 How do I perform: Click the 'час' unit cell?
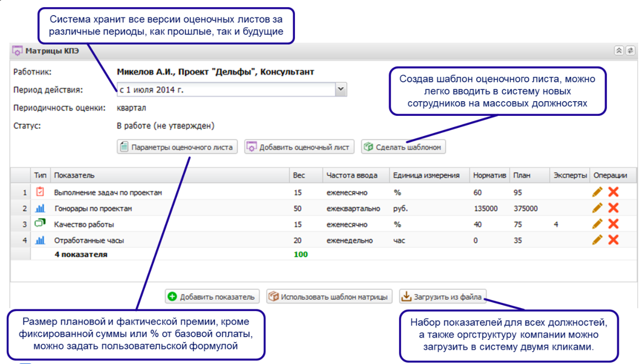[399, 241]
